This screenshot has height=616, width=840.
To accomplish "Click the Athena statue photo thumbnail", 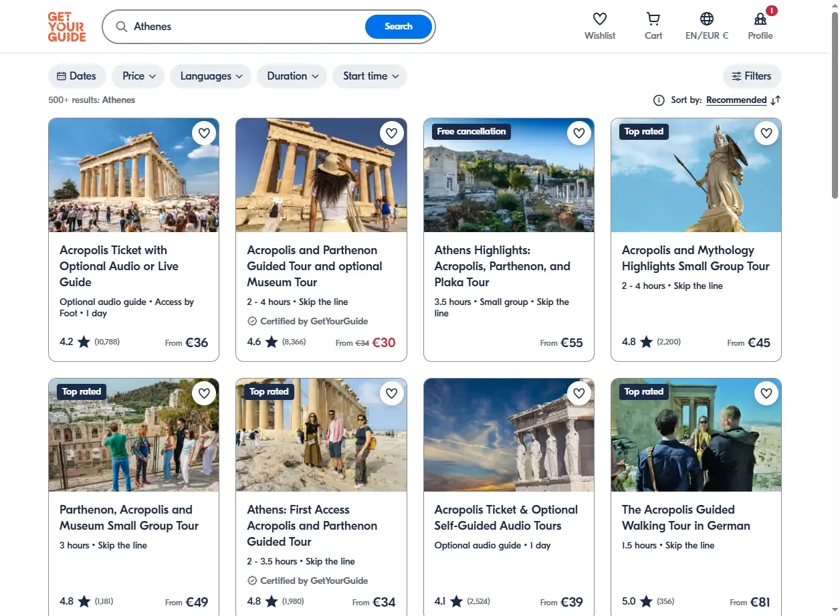I will tap(696, 175).
